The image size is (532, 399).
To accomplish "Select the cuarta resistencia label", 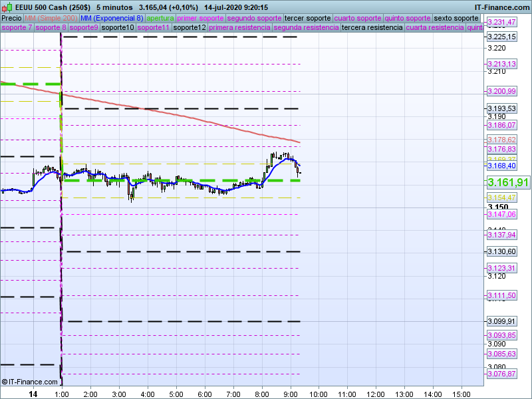I will (434, 28).
